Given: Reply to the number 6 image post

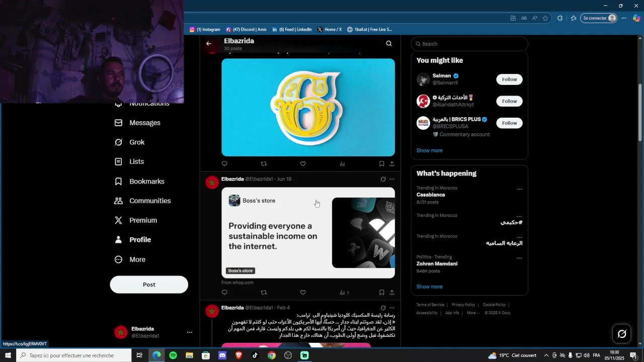Looking at the screenshot, I should (224, 164).
